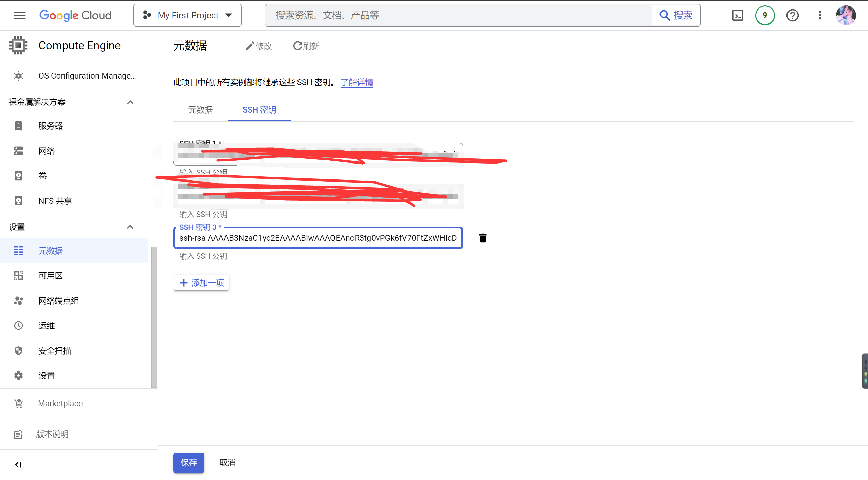868x480 pixels.
Task: Open the navigation hamburger menu
Action: click(x=19, y=15)
